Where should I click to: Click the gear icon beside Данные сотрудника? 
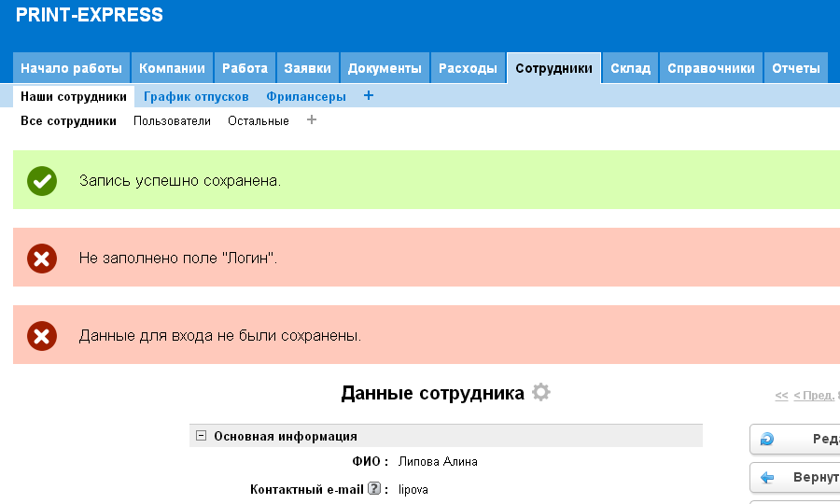coord(541,392)
